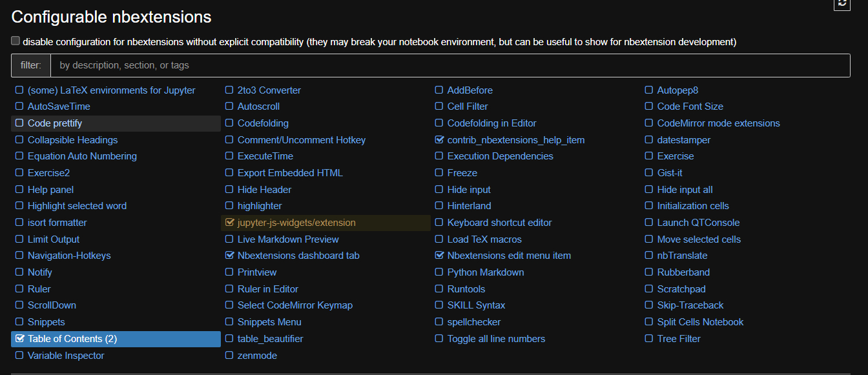This screenshot has height=375, width=868.
Task: Open Highlight selected word entry
Action: (77, 206)
